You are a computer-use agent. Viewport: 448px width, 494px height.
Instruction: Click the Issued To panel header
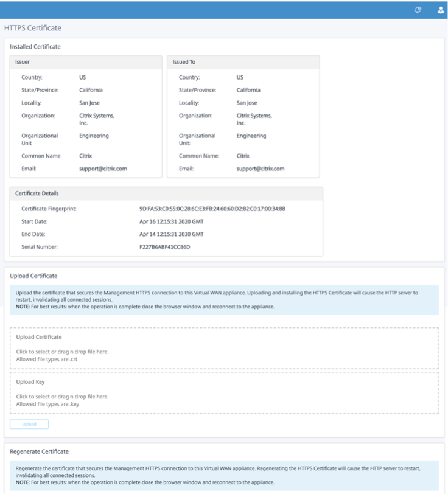[243, 62]
